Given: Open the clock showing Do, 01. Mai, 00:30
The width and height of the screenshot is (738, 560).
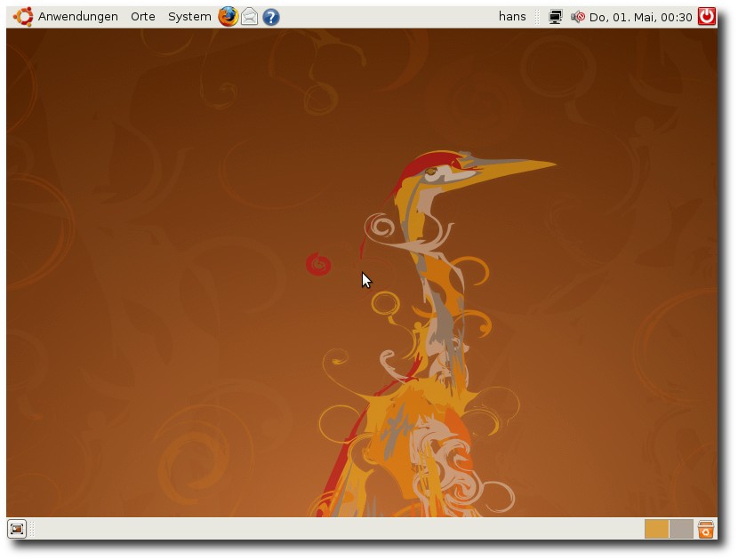Looking at the screenshot, I should click(x=640, y=17).
